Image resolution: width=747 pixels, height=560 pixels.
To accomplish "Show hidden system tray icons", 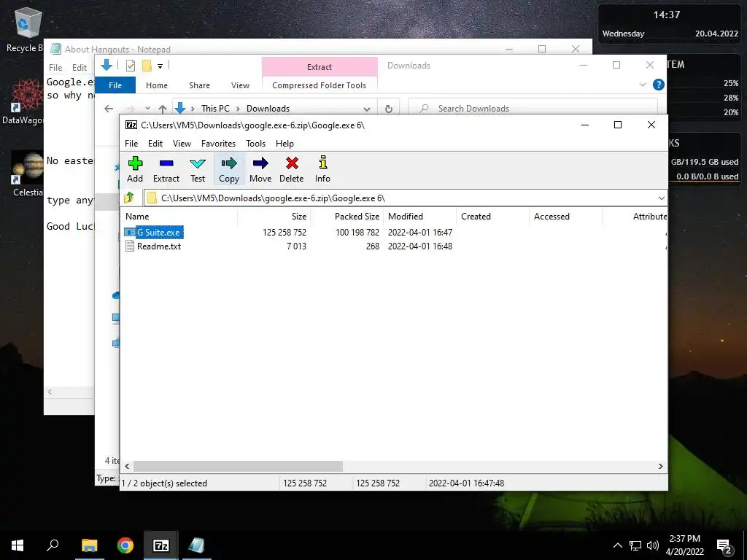I will 617,545.
